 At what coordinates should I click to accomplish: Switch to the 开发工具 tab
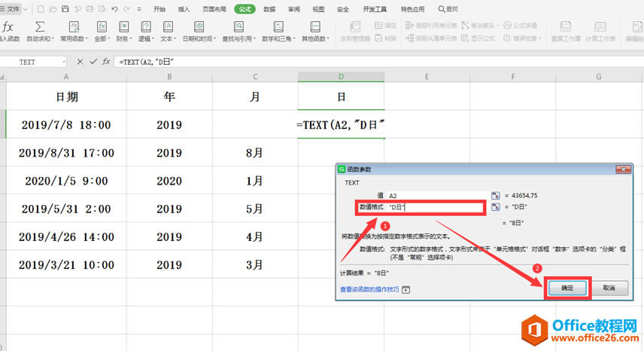coord(375,9)
